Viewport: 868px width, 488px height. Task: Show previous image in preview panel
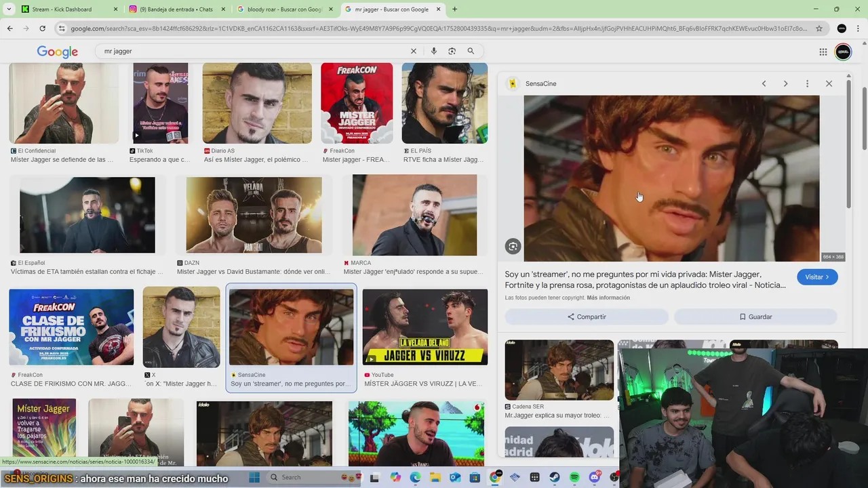point(764,83)
